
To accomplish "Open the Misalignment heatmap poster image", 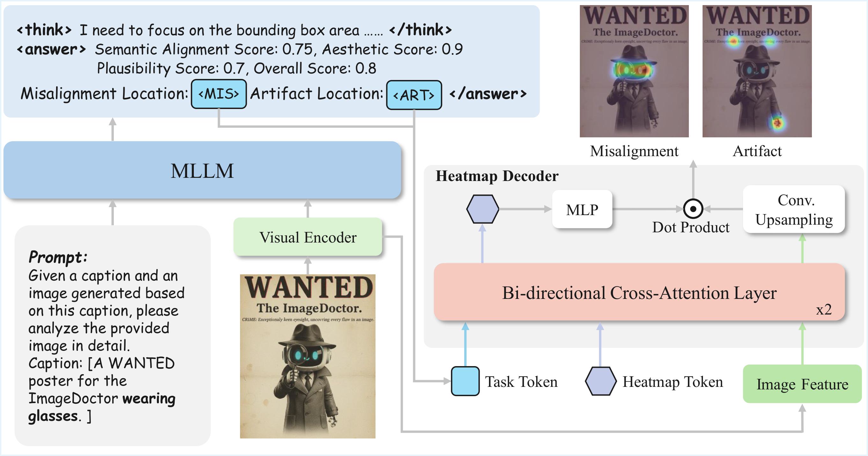I will tap(634, 71).
